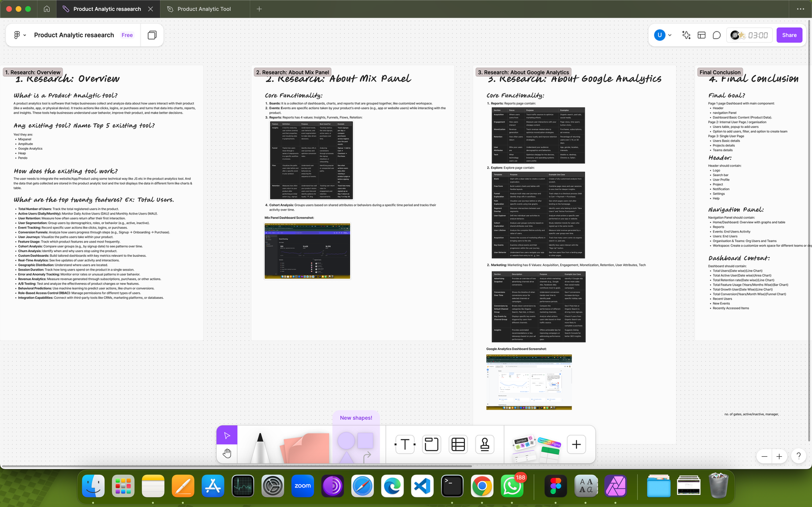Open the Mix Panel dashboard screenshot image
Image resolution: width=812 pixels, height=507 pixels.
(x=307, y=251)
